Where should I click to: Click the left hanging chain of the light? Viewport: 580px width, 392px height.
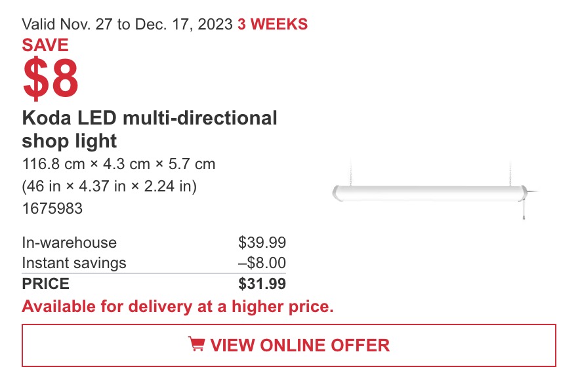pyautogui.click(x=350, y=173)
